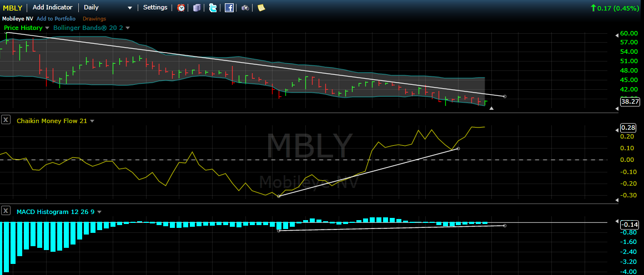Open the Settings menu
Image resolution: width=644 pixels, height=275 pixels.
click(155, 7)
